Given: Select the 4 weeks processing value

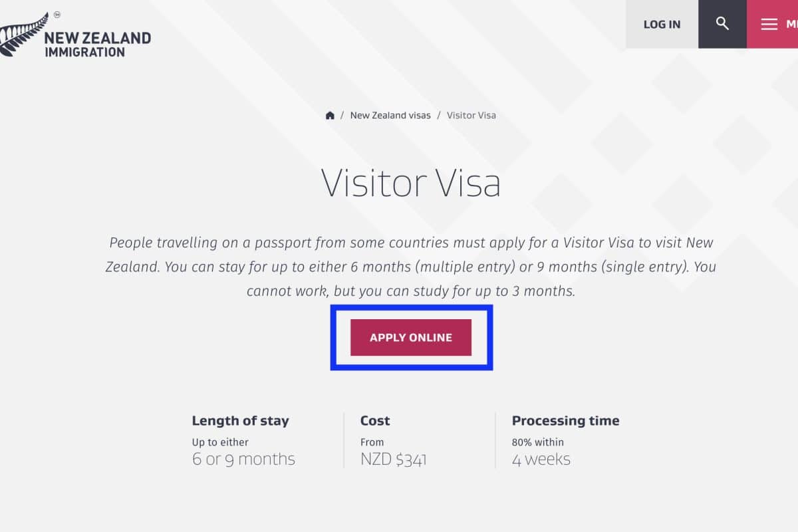Looking at the screenshot, I should click(x=541, y=459).
